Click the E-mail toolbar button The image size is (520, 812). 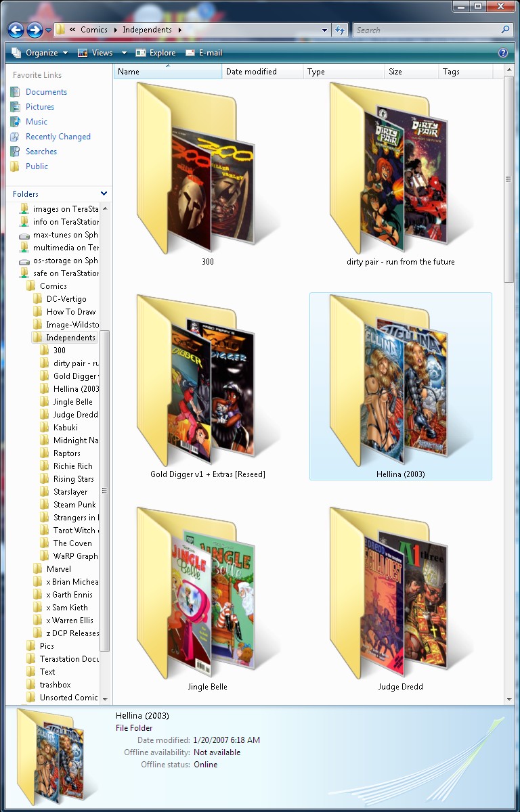203,53
